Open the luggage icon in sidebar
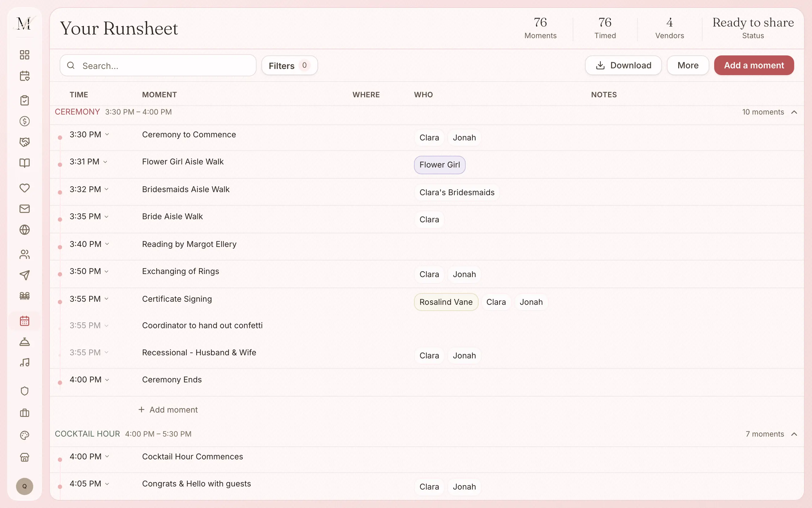812x508 pixels. (25, 413)
